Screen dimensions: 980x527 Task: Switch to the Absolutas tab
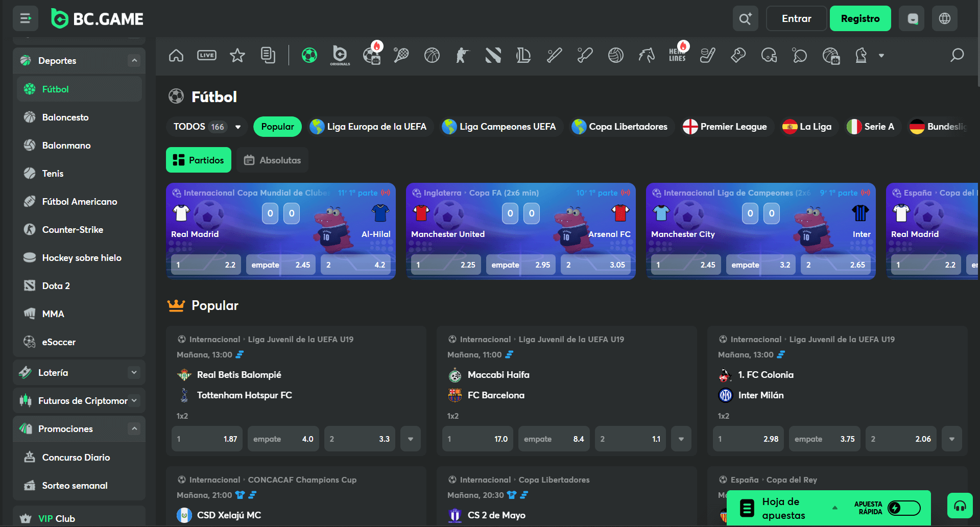272,160
